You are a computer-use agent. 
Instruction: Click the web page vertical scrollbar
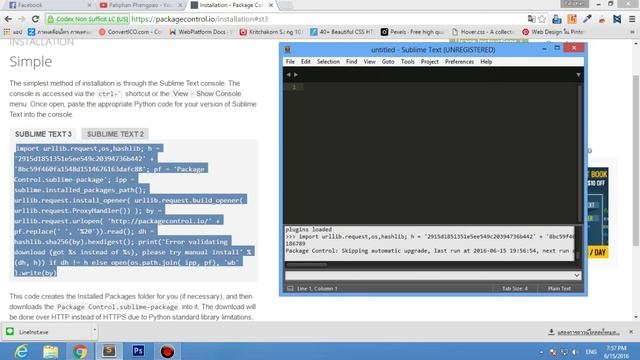tap(636, 160)
